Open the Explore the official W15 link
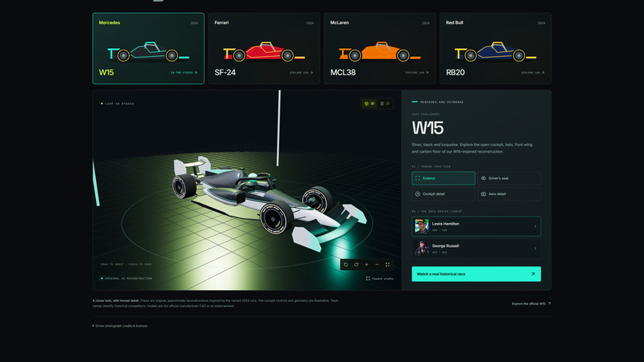The height and width of the screenshot is (362, 644). tap(531, 304)
